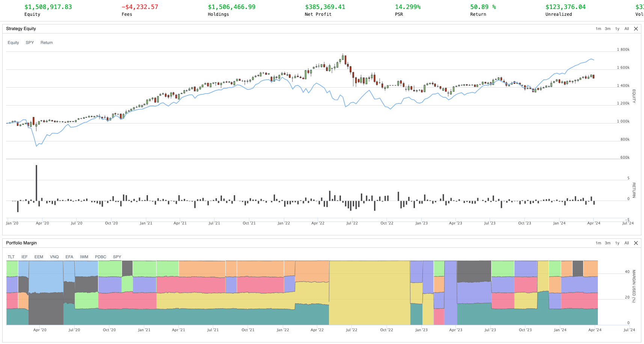Toggle the Equity series in legend
The height and width of the screenshot is (344, 644).
click(x=13, y=43)
